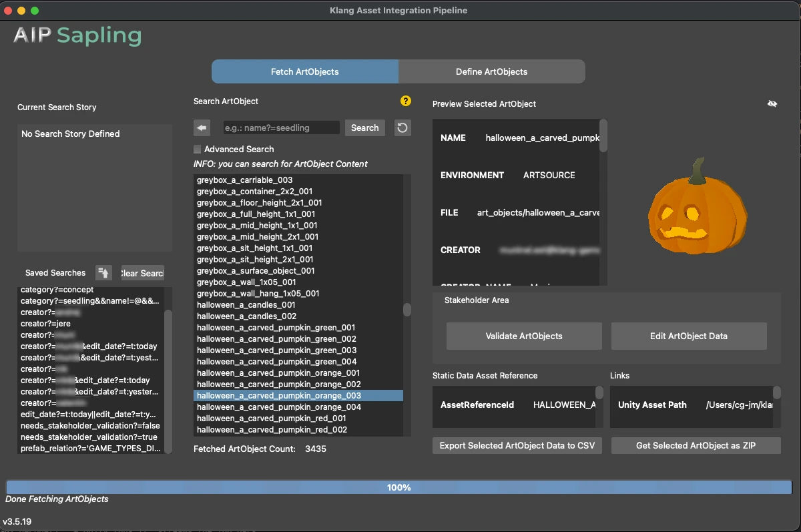Select greybox_a_wall_1x05_001
Image resolution: width=801 pixels, height=532 pixels.
point(298,282)
